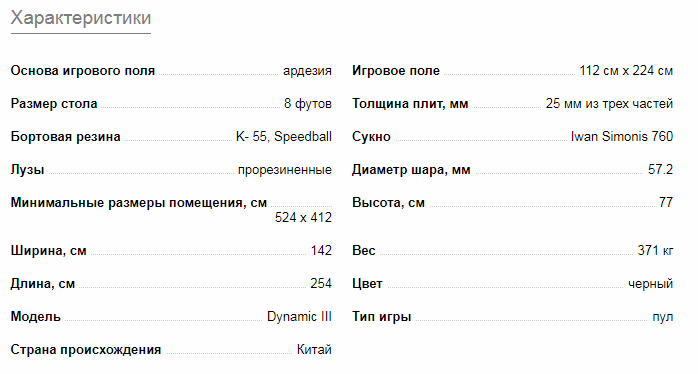Select the ball diameter value 57.2
Screen dimensions: 698x374
point(660,170)
